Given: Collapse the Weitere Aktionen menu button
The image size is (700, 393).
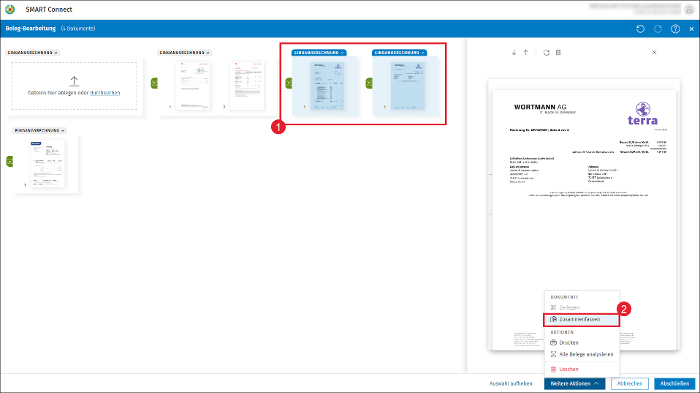Looking at the screenshot, I should (574, 384).
